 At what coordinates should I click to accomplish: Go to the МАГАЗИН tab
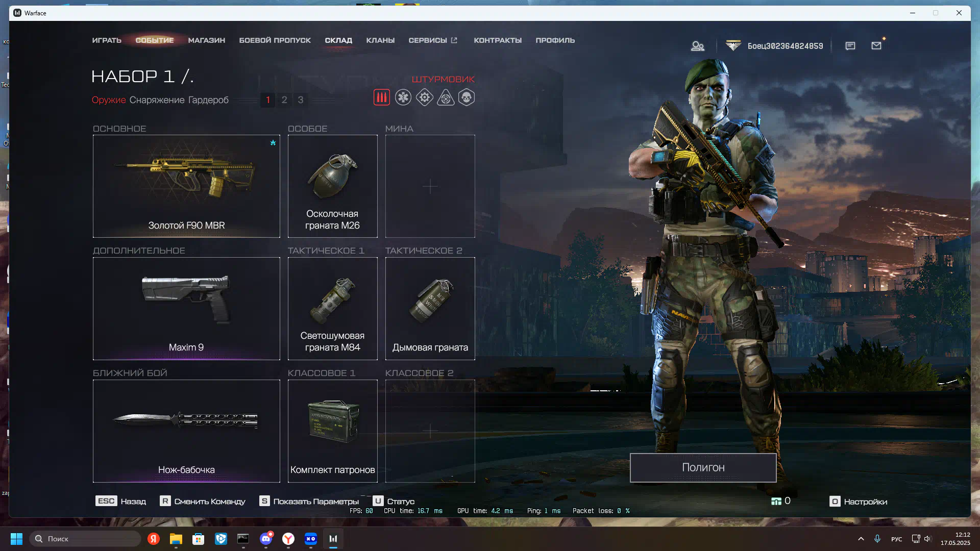click(x=207, y=40)
